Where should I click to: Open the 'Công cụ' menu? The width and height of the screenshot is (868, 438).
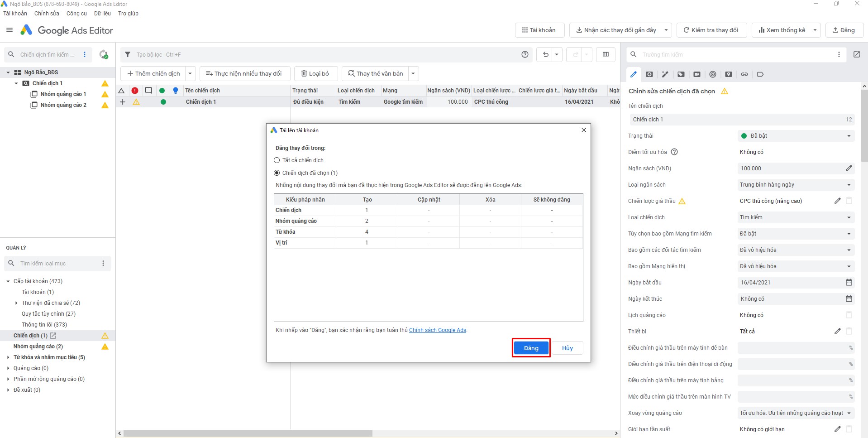76,14
